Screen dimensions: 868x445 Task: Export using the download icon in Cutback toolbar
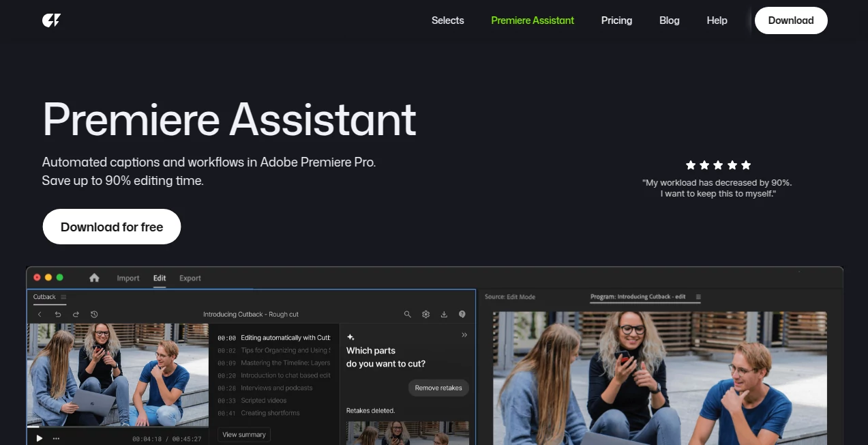point(444,314)
